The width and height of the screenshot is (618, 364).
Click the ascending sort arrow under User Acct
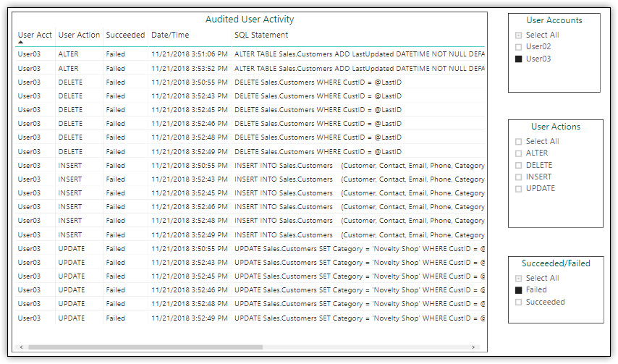(x=20, y=42)
